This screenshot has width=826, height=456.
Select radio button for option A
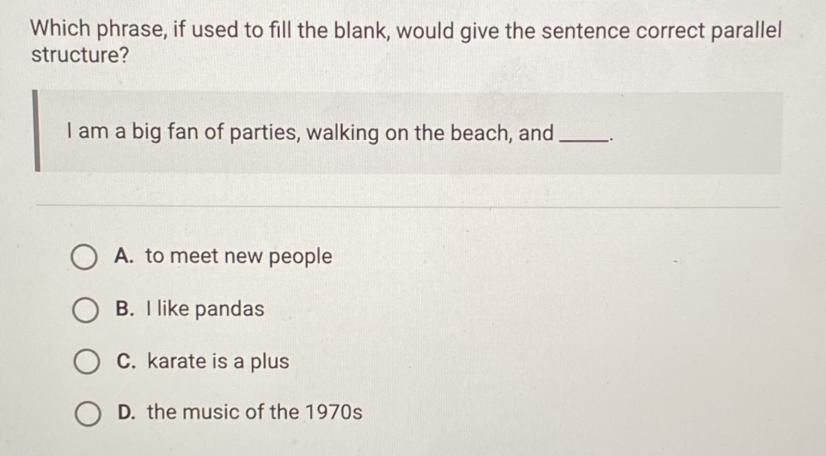click(x=84, y=257)
